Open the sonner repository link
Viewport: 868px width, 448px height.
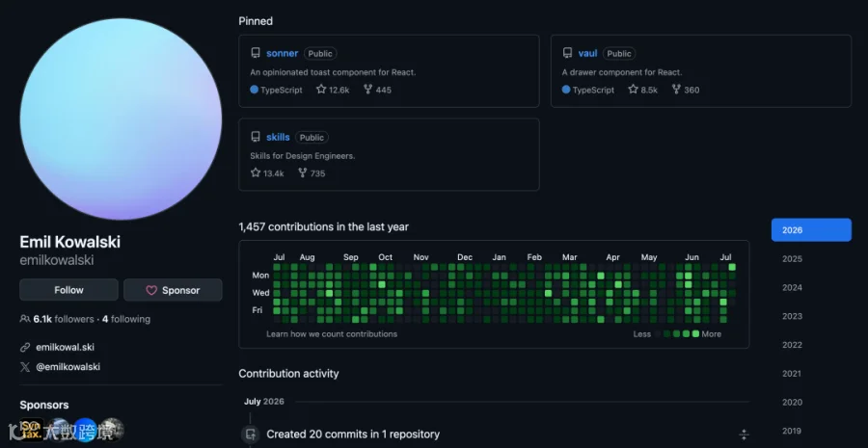tap(282, 54)
